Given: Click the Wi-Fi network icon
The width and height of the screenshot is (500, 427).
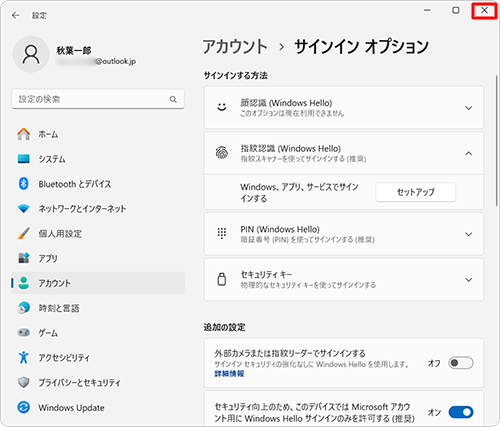Looking at the screenshot, I should tap(24, 209).
